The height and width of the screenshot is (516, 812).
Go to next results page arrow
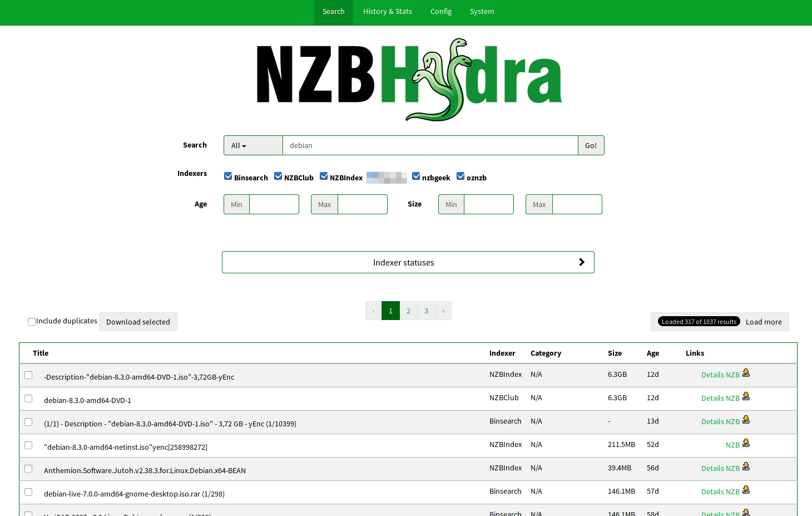tap(443, 311)
